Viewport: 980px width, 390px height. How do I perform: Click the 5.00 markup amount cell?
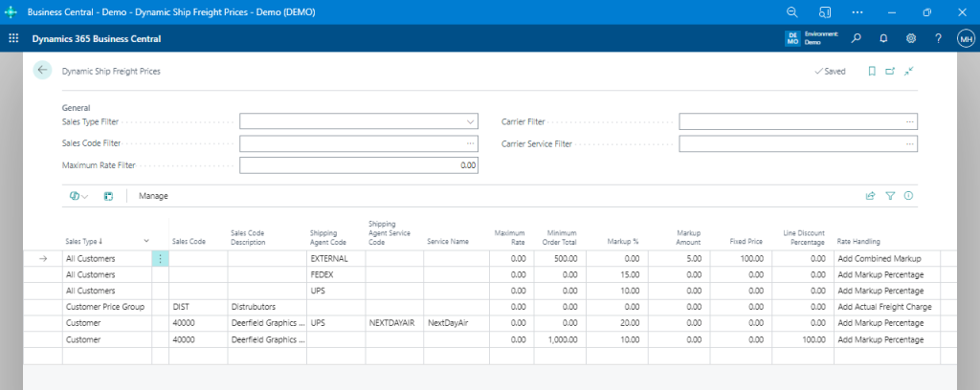tap(679, 258)
